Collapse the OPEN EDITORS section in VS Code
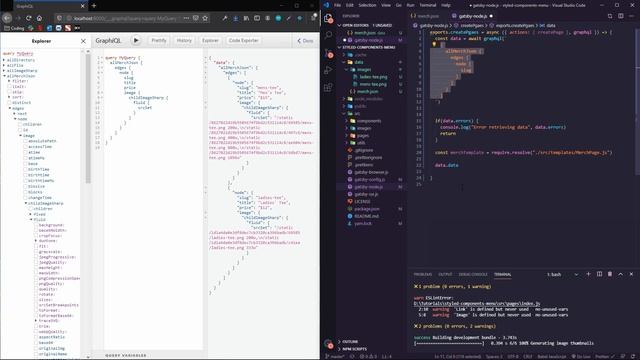 click(x=339, y=25)
